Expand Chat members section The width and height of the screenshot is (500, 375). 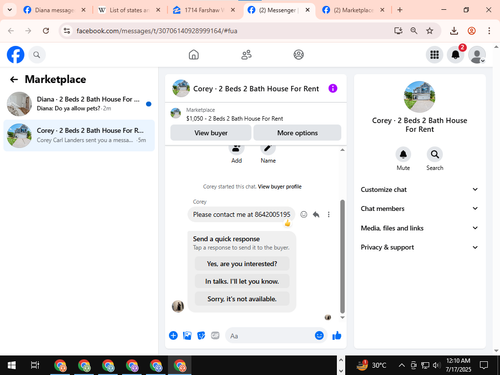pos(419,209)
